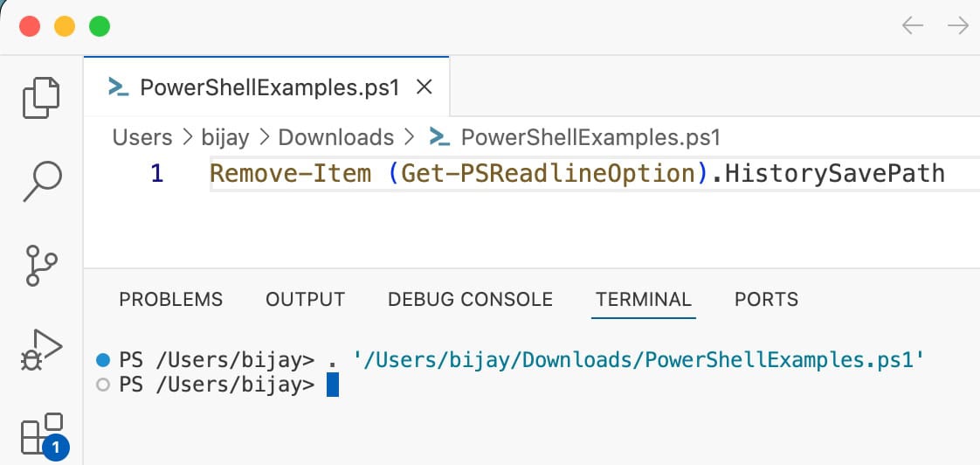Click Get-PSReadlineOption in the code line

[x=549, y=173]
